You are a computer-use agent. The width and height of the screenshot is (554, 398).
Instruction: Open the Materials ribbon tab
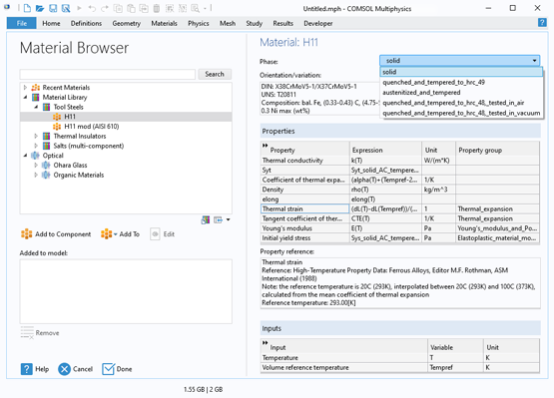164,23
